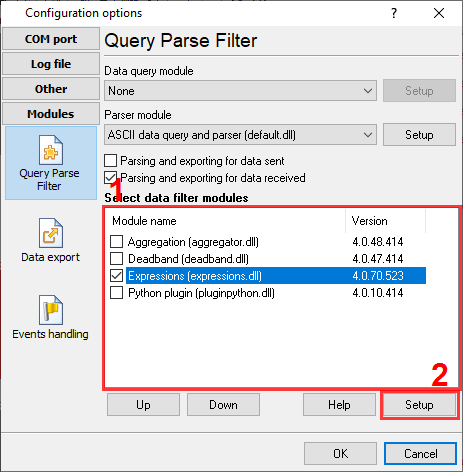Open the Data export module icon
This screenshot has height=472, width=463.
point(51,240)
